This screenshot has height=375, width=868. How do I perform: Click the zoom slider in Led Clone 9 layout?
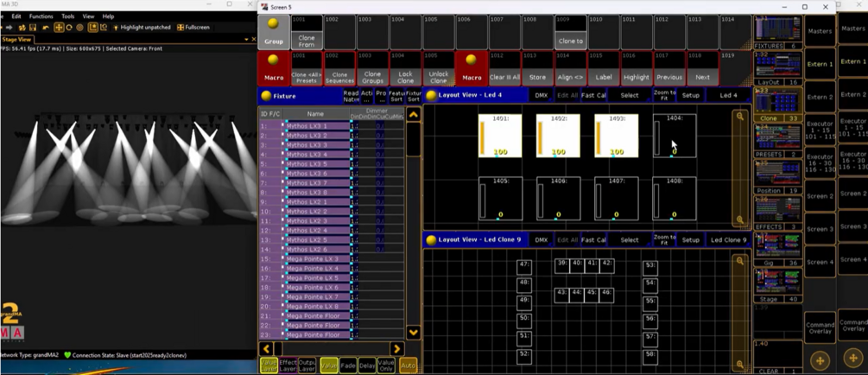[x=739, y=313]
